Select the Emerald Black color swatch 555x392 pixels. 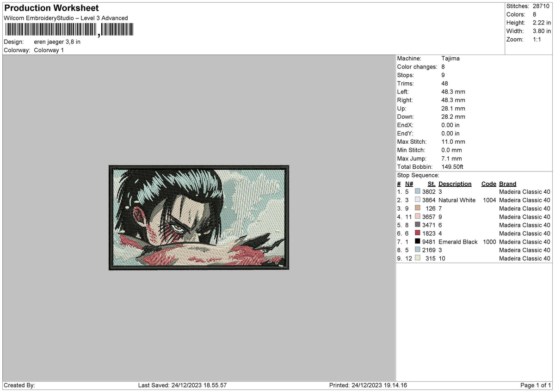418,242
